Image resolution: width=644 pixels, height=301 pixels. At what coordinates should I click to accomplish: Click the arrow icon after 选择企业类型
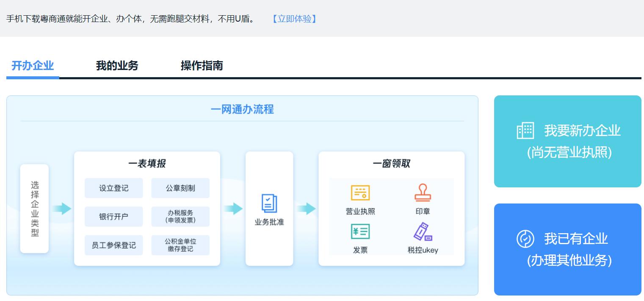click(x=62, y=208)
